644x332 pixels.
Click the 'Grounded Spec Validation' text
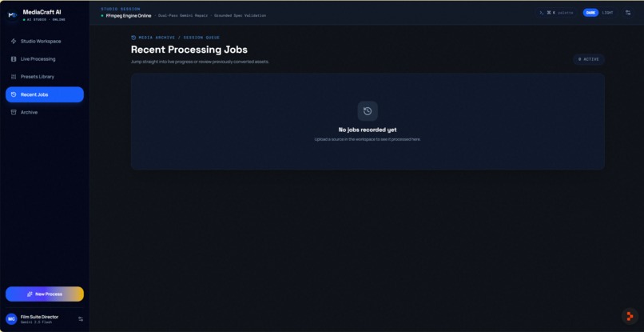pyautogui.click(x=240, y=16)
